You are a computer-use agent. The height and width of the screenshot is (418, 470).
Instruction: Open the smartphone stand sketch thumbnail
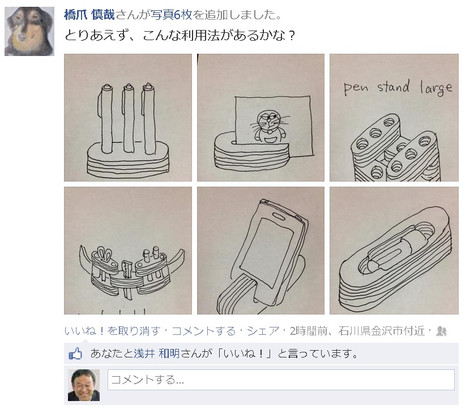coord(261,251)
